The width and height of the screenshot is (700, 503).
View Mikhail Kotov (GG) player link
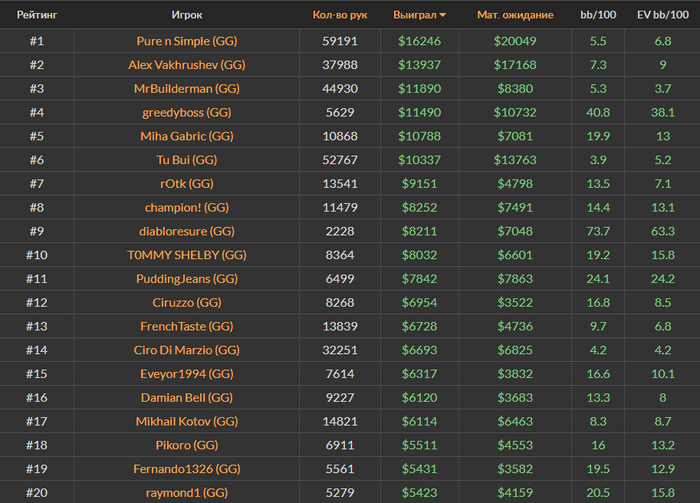[187, 422]
